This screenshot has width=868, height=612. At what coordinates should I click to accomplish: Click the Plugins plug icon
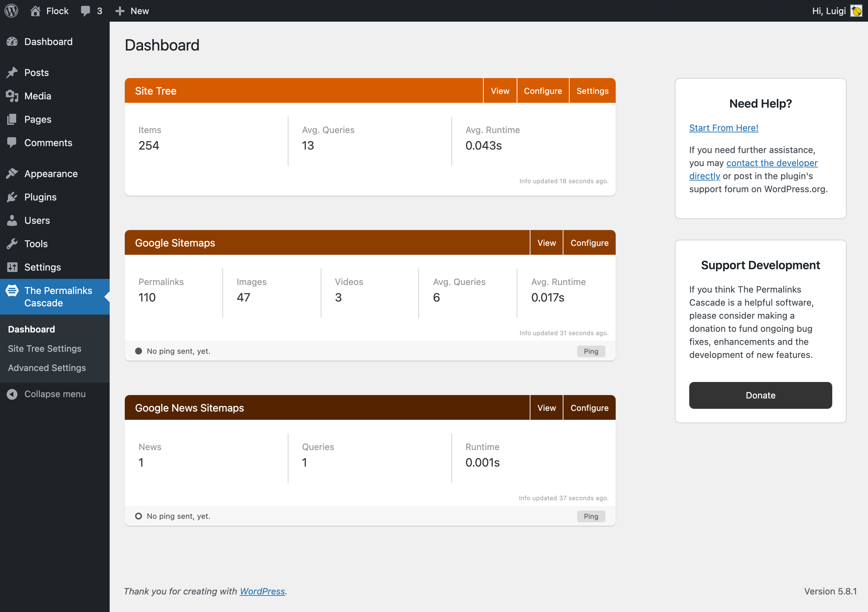[12, 197]
